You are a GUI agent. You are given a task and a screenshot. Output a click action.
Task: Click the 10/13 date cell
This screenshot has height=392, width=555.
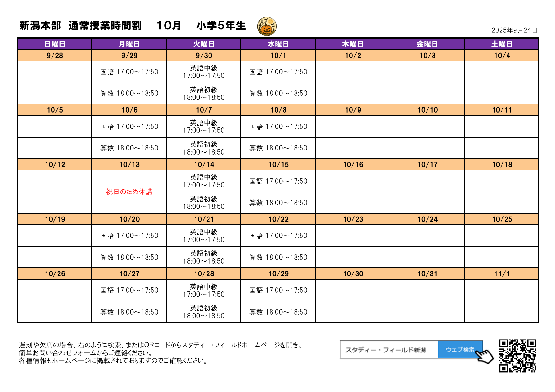pos(129,165)
